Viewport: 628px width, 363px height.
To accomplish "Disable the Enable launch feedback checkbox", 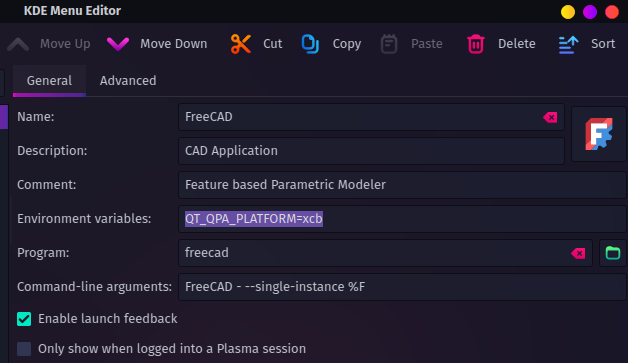I will pos(24,319).
